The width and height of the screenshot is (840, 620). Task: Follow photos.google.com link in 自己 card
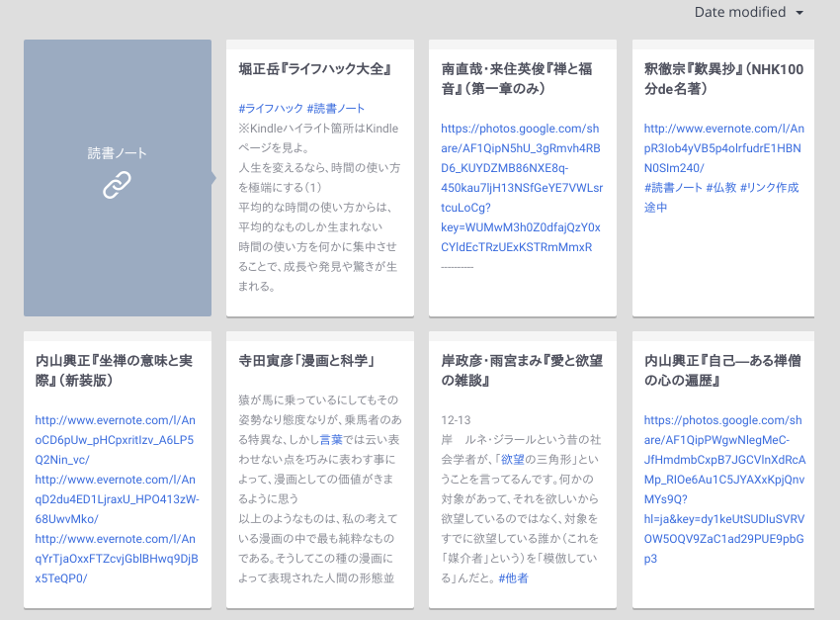tap(724, 489)
